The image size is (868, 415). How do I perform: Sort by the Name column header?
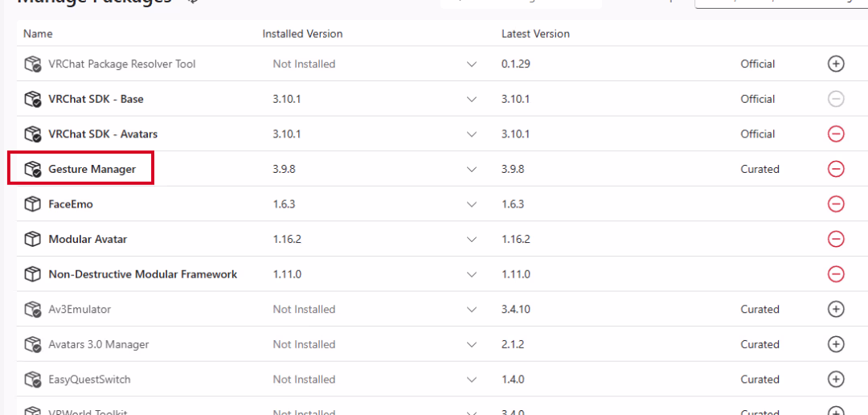[38, 34]
